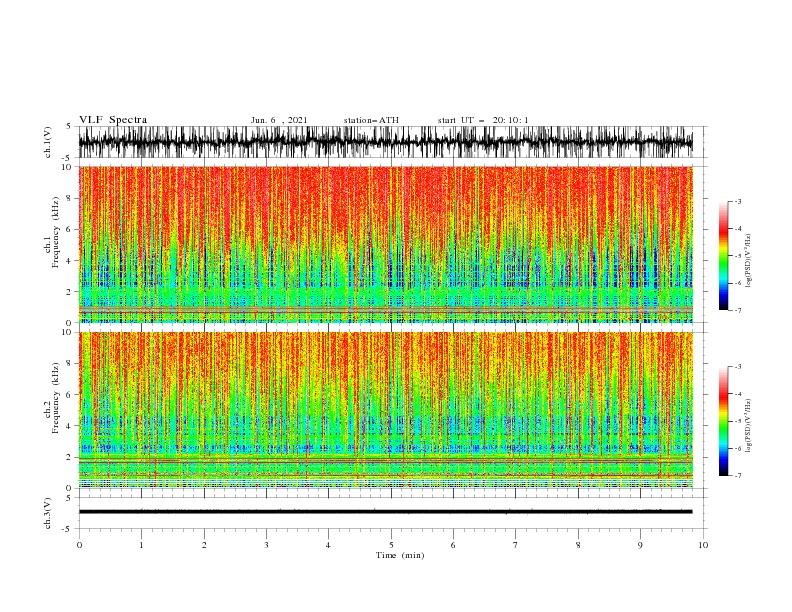The height and width of the screenshot is (612, 792).
Task: Click the ch.1(V) waveform trace panel
Action: pos(385,142)
